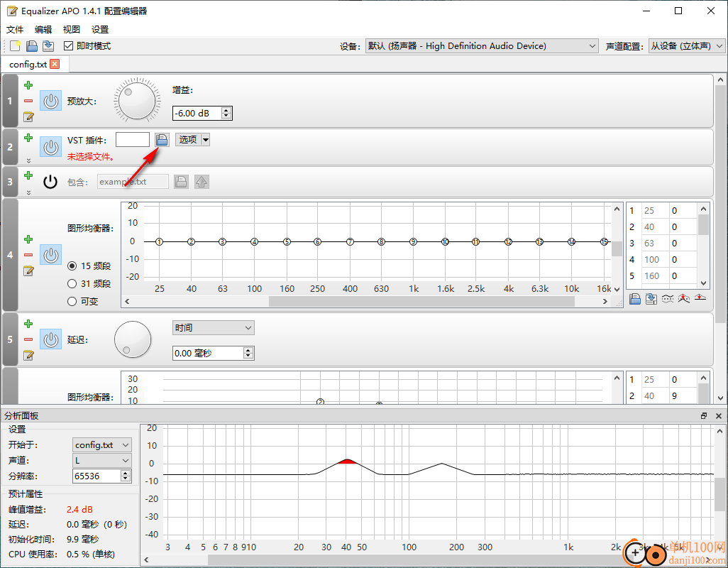Toggle power for the delay filter
This screenshot has height=568, width=728.
50,339
